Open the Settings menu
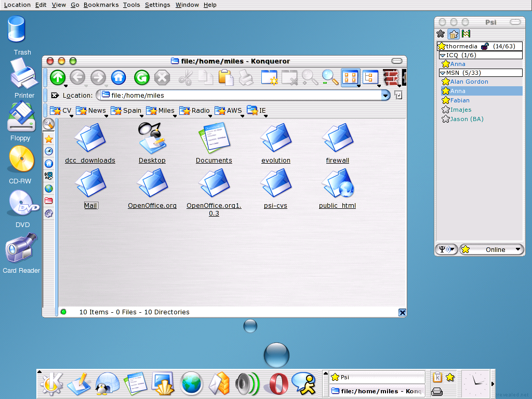The image size is (532, 399). coord(157,5)
